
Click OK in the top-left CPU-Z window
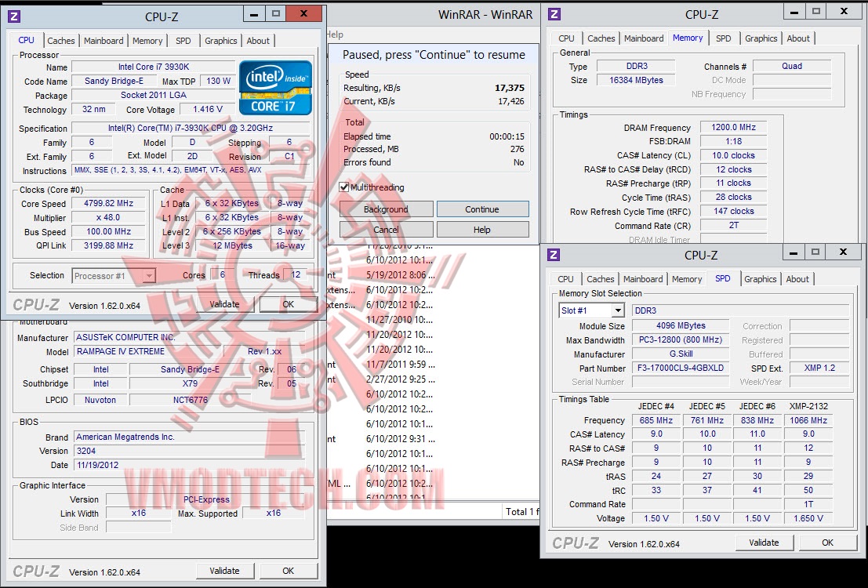(289, 304)
